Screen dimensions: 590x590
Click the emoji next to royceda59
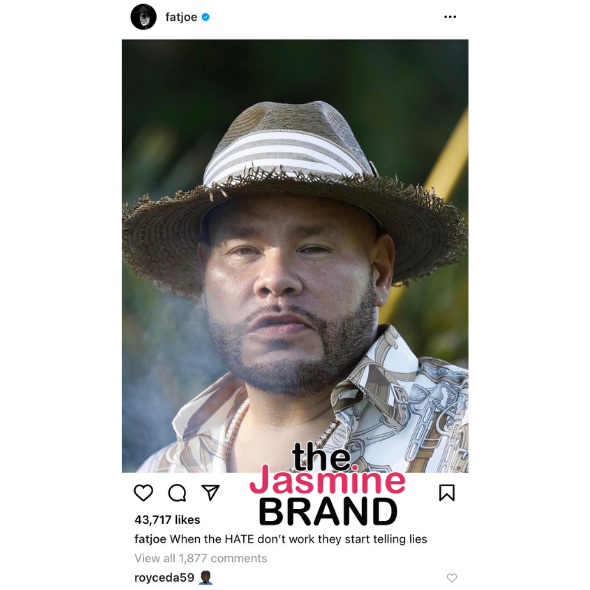point(205,578)
